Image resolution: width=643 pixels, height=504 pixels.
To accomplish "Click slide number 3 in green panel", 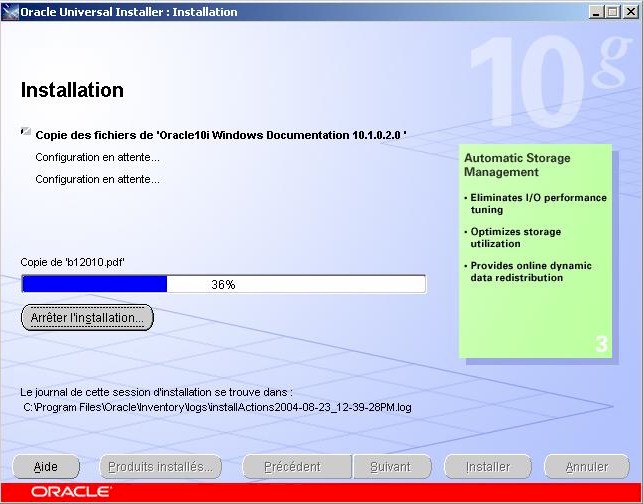I will pyautogui.click(x=601, y=345).
